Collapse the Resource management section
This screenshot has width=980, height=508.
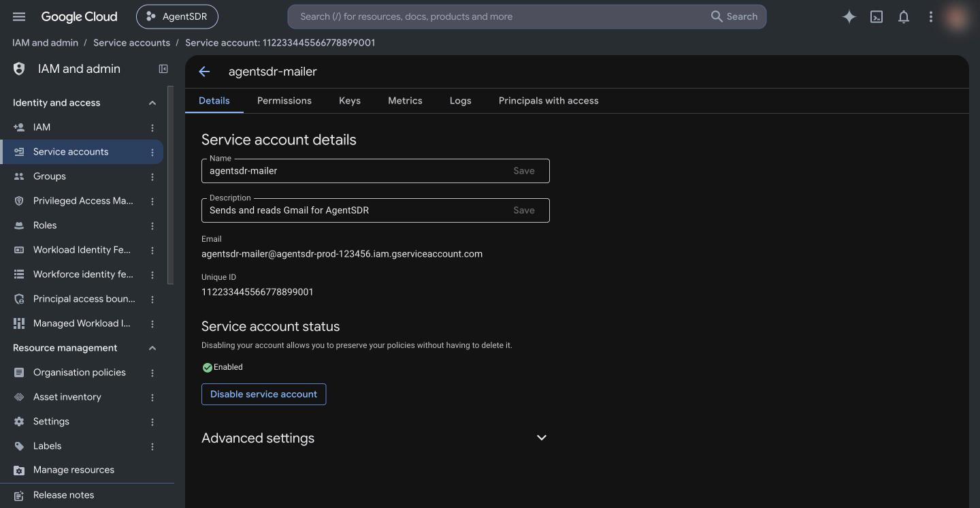click(152, 348)
